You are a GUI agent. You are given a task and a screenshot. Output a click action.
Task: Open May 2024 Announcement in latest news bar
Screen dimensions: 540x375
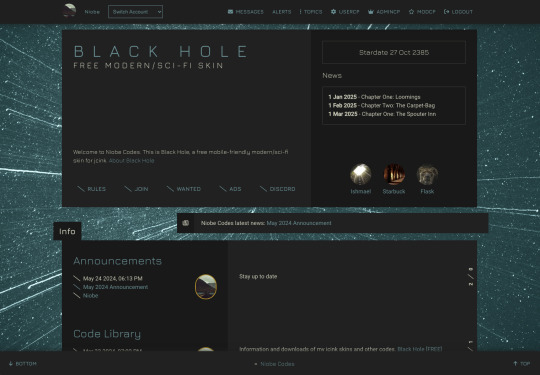[x=299, y=223]
